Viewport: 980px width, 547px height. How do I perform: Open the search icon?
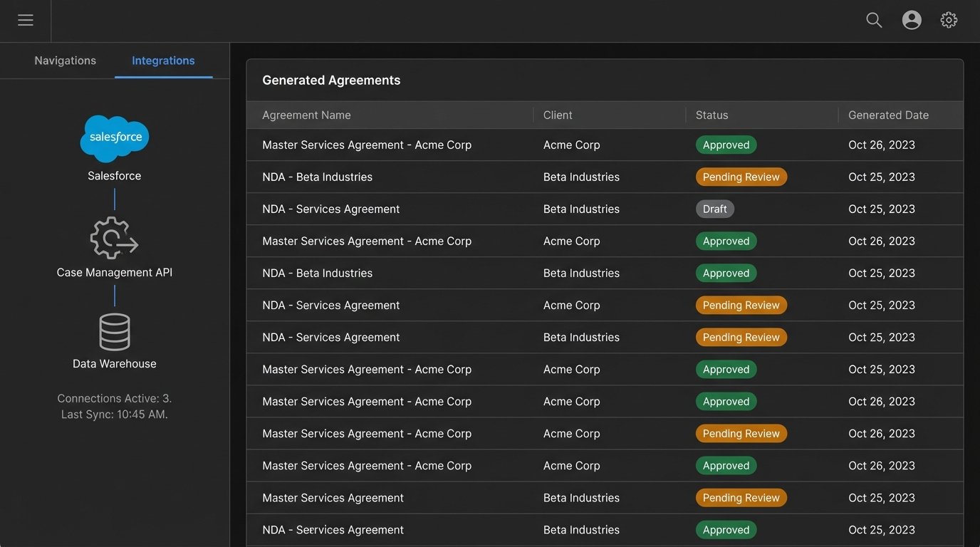(873, 19)
